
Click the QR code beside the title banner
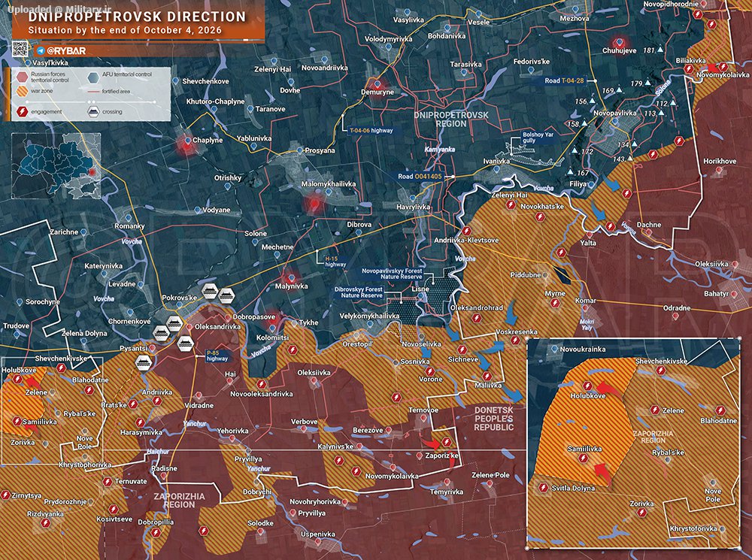[x=20, y=48]
